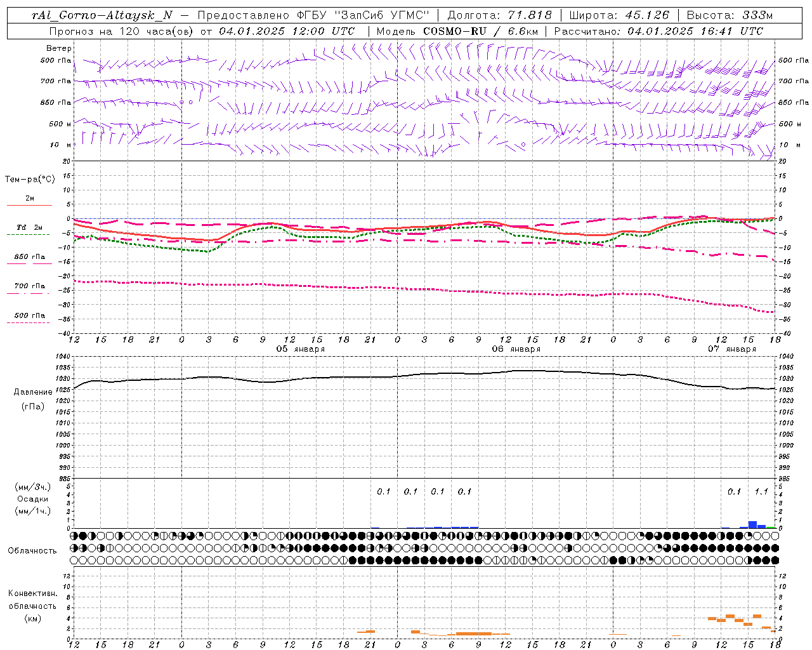Viewport: 812px width, 650px height.
Task: Click the 06 января date label
Action: pos(516,349)
